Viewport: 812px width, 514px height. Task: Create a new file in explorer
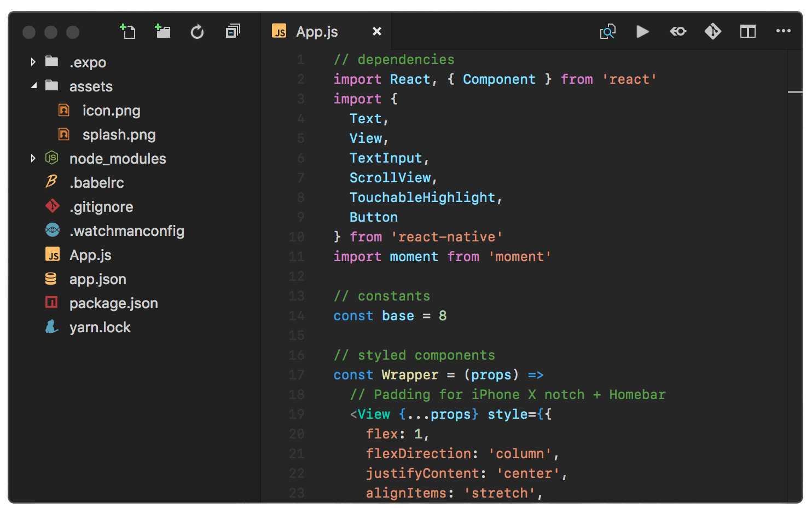point(127,32)
